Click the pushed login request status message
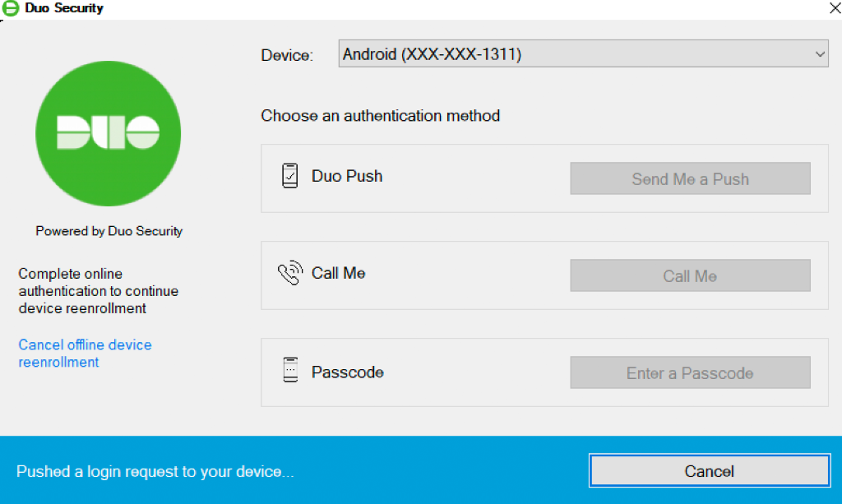Viewport: 842px width, 504px height. tap(155, 472)
